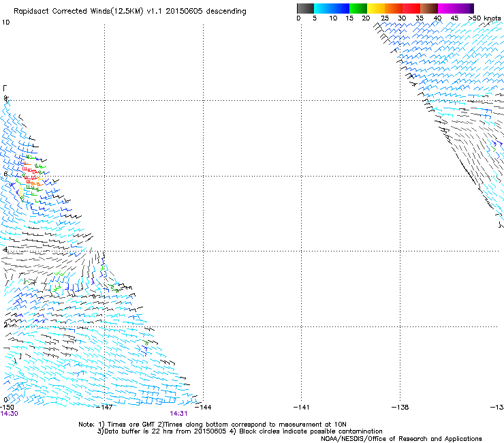Click the gray 0-5 knots legend segment

[x=305, y=8]
